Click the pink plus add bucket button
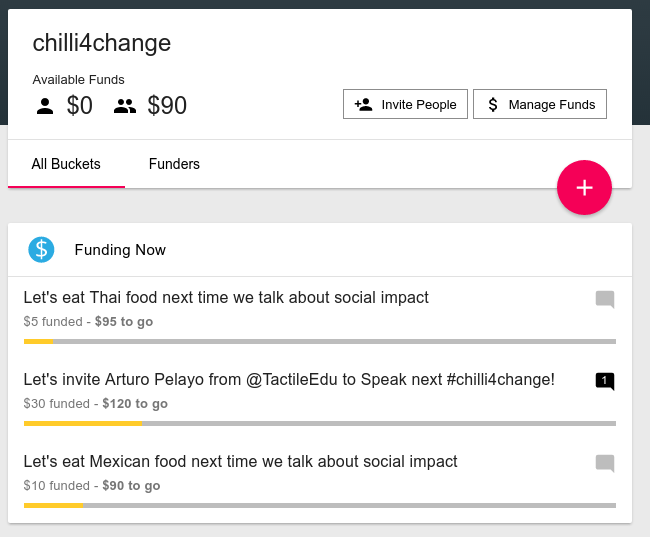Image resolution: width=650 pixels, height=537 pixels. click(584, 187)
